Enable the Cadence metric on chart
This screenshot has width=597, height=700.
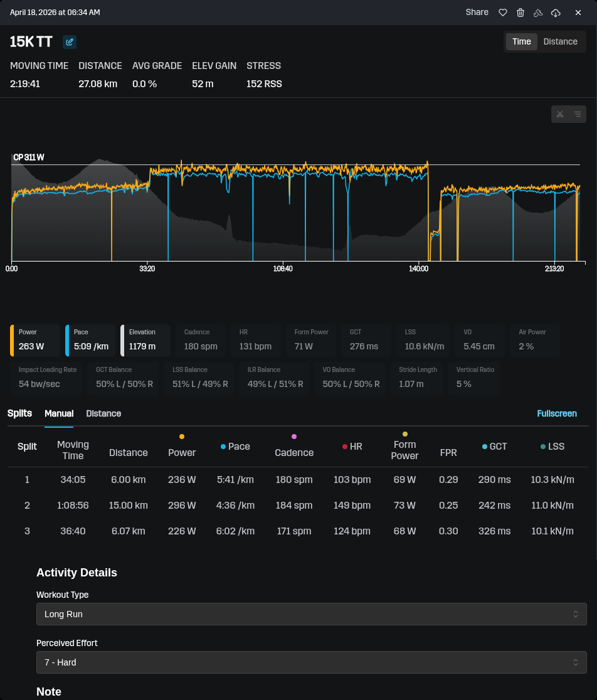(201, 340)
